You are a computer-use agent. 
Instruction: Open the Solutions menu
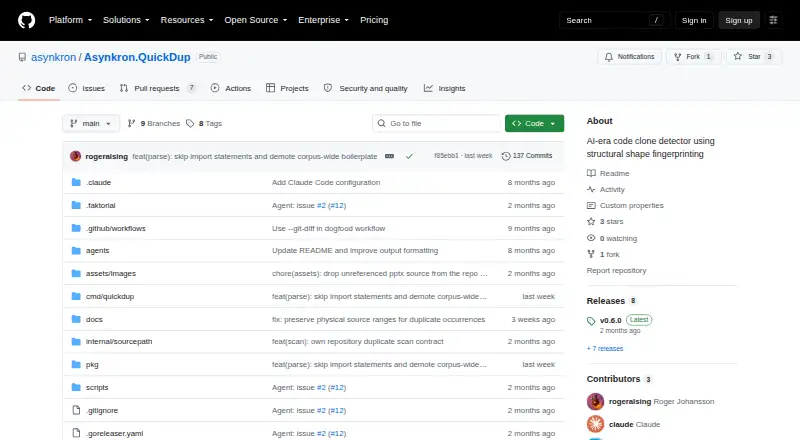coord(126,20)
